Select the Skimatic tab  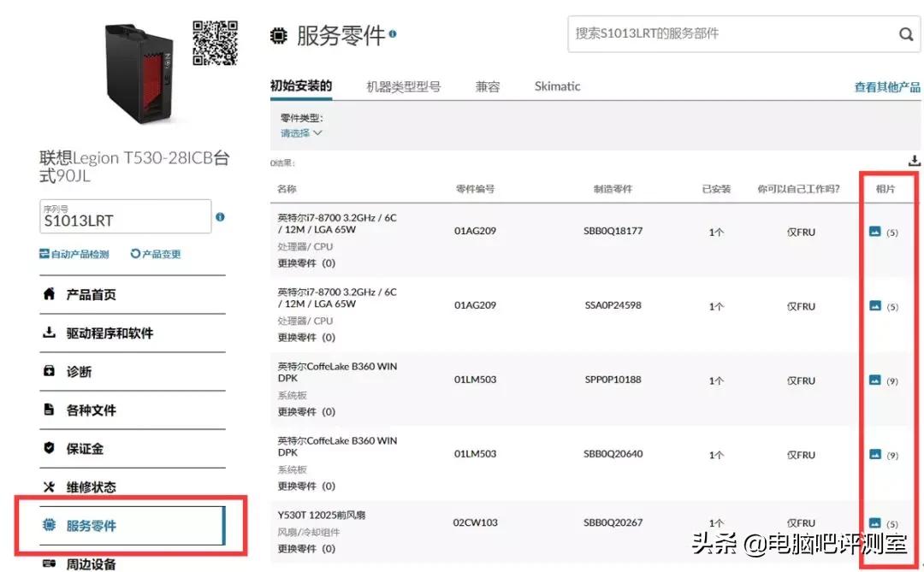(557, 86)
